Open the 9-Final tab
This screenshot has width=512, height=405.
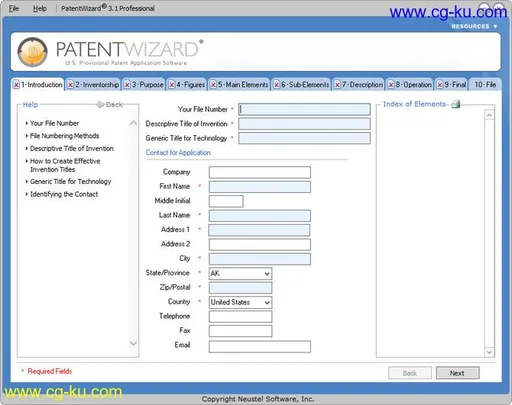click(x=451, y=85)
